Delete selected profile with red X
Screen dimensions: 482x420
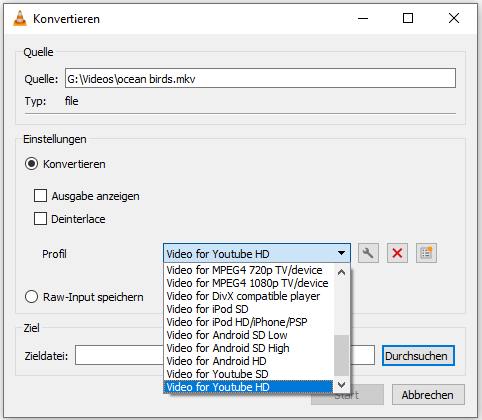coord(397,253)
